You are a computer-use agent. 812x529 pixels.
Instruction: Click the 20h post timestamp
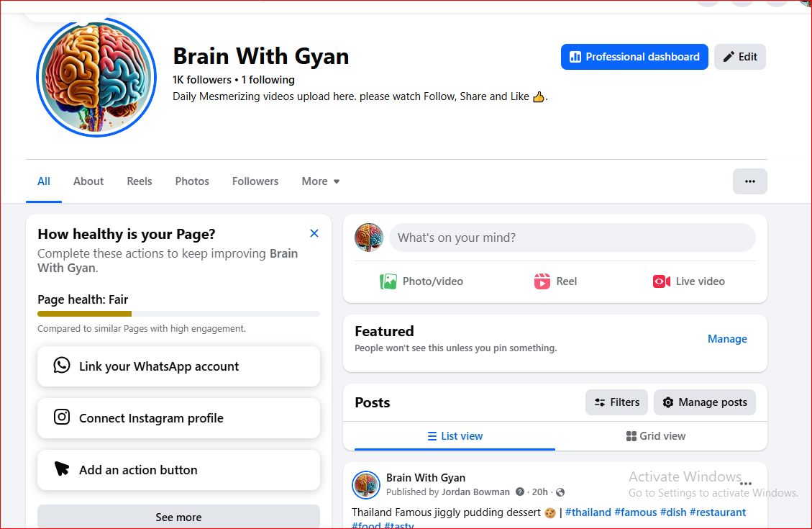coord(539,492)
